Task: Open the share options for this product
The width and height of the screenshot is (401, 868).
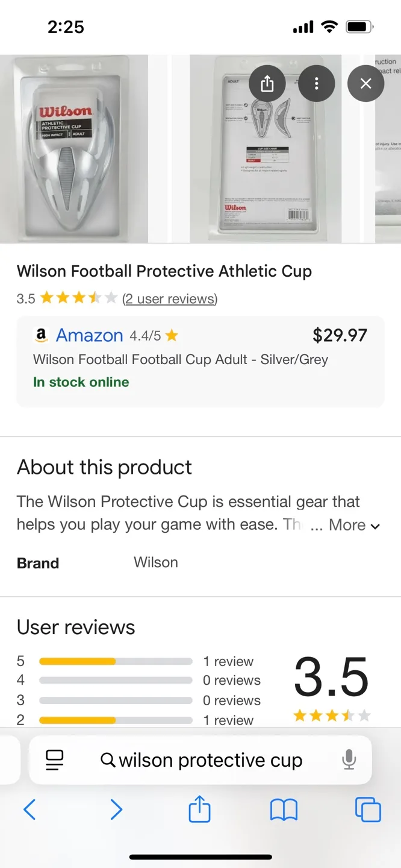Action: [x=267, y=84]
